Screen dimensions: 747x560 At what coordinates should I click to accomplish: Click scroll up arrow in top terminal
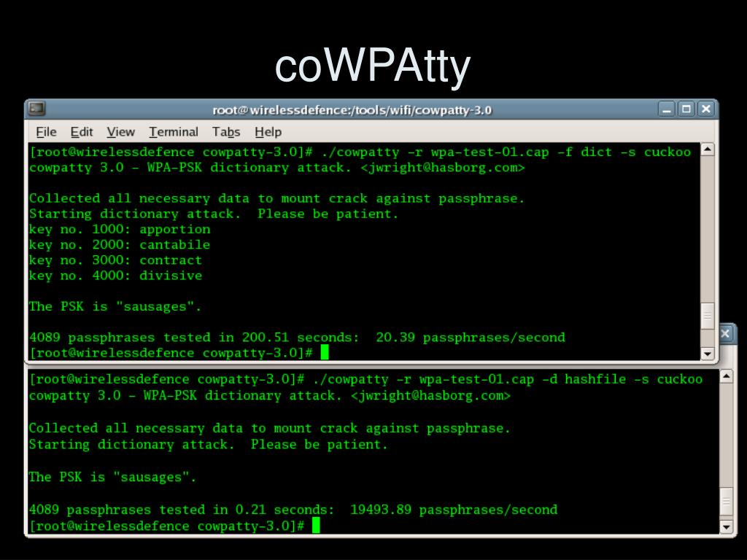tap(708, 149)
